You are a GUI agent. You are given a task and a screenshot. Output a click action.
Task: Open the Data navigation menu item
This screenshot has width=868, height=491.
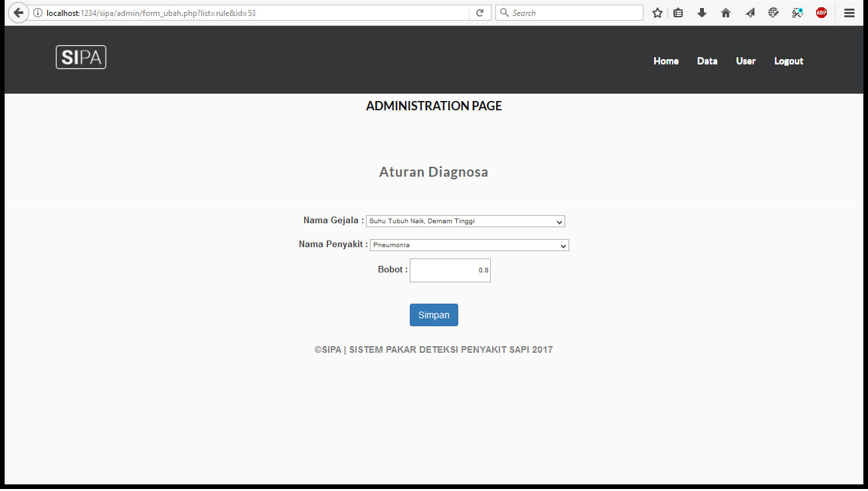[707, 61]
